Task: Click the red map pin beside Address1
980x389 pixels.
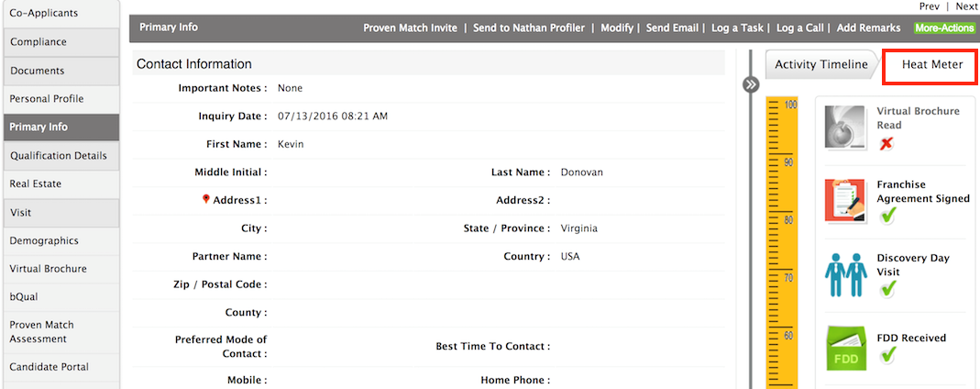Action: point(206,199)
